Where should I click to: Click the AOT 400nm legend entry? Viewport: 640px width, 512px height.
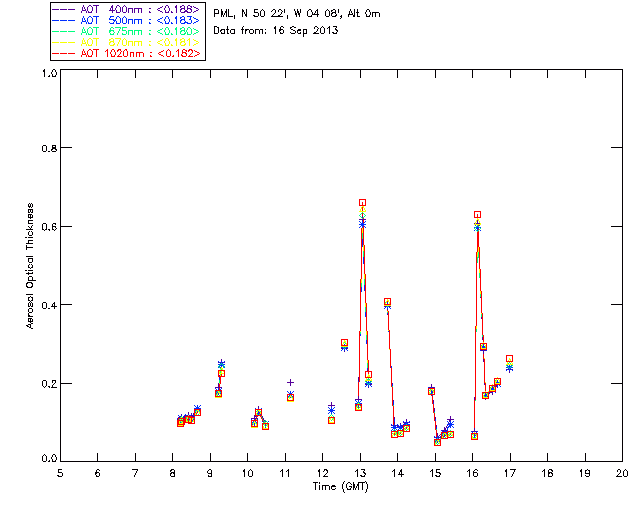126,9
